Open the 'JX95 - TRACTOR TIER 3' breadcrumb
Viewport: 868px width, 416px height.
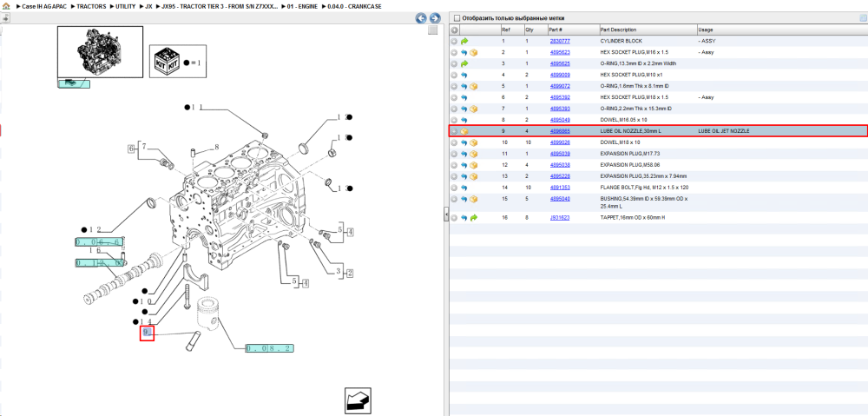(220, 6)
